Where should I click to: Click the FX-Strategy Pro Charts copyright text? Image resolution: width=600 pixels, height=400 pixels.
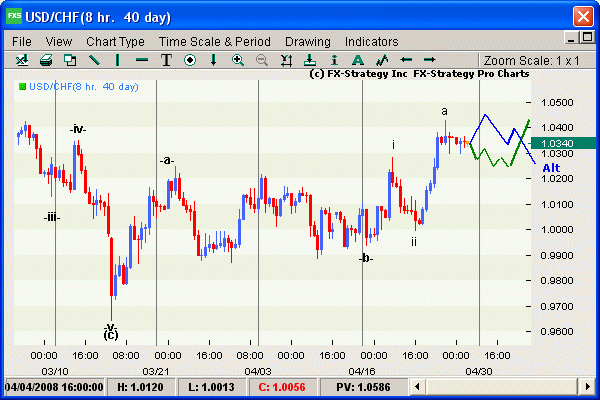click(419, 73)
